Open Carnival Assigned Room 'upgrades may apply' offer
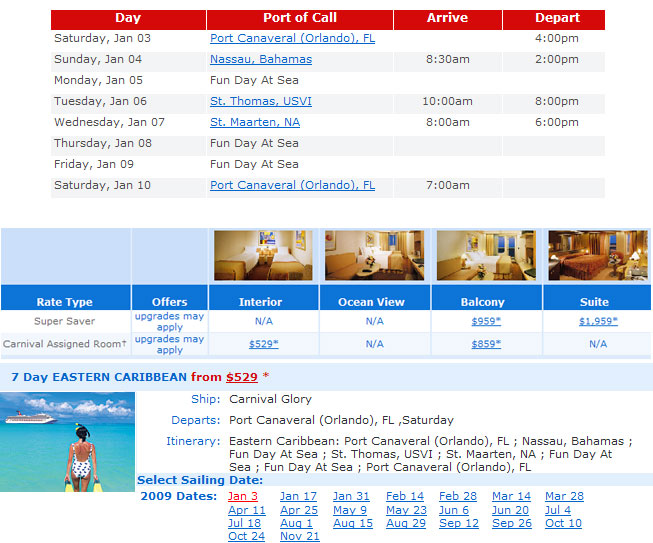This screenshot has width=653, height=543. [169, 344]
